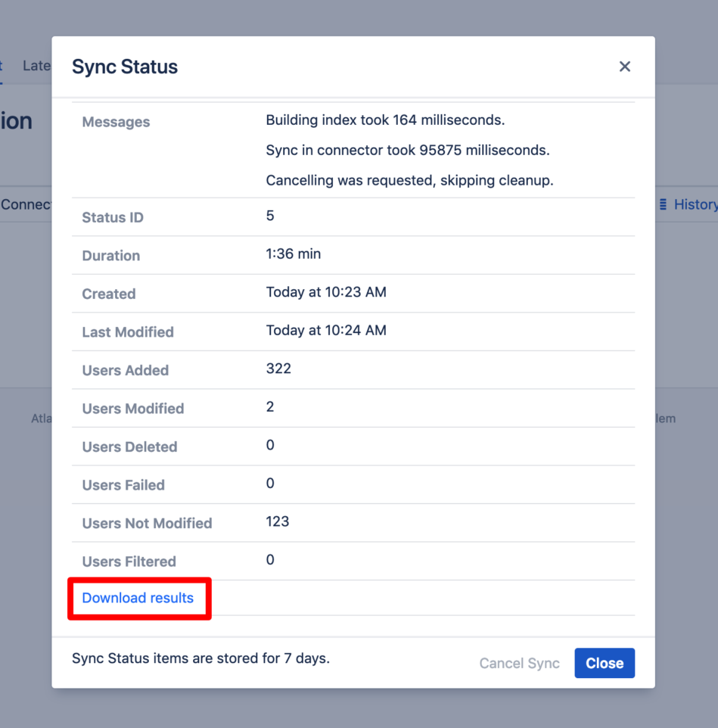Click the Duration value 1:36 min
The height and width of the screenshot is (728, 718).
point(294,254)
